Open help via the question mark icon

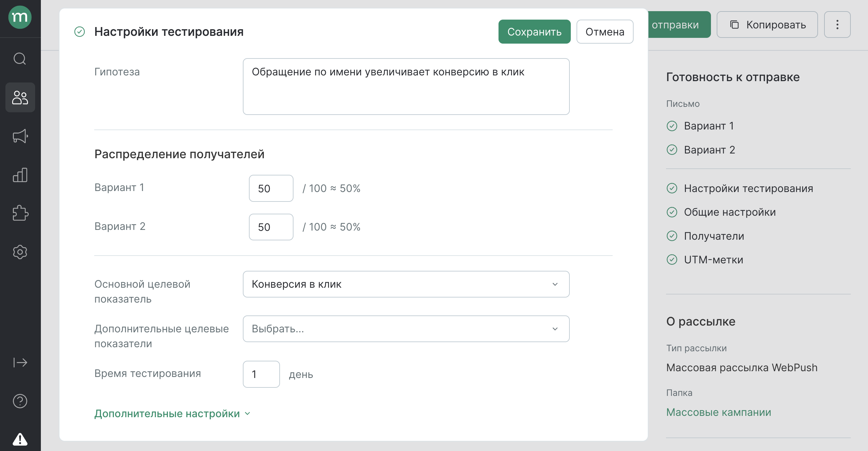(20, 401)
